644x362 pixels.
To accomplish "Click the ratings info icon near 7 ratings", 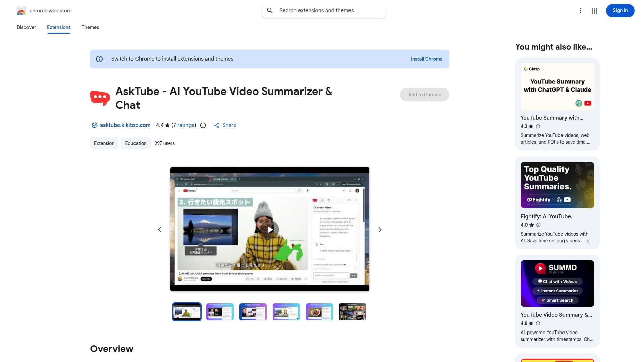I will click(203, 125).
